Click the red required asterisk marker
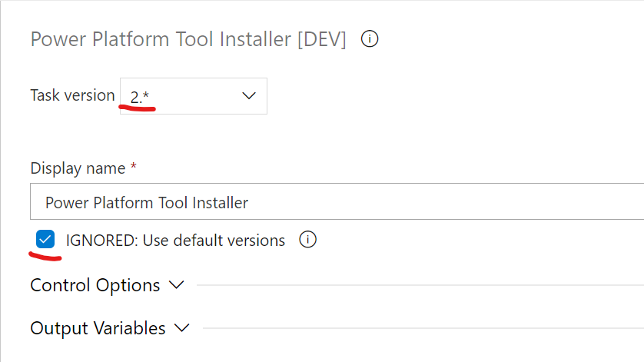 click(134, 167)
